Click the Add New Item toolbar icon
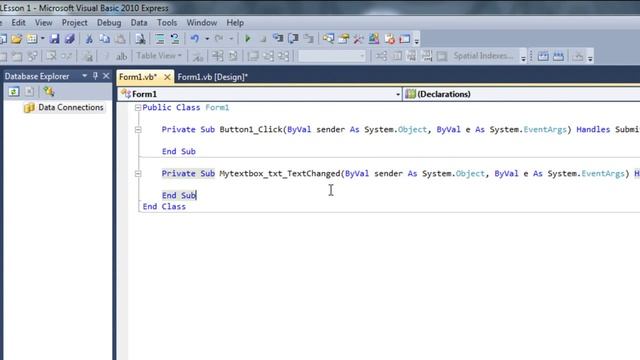Viewport: 640px width, 360px height. 31,39
